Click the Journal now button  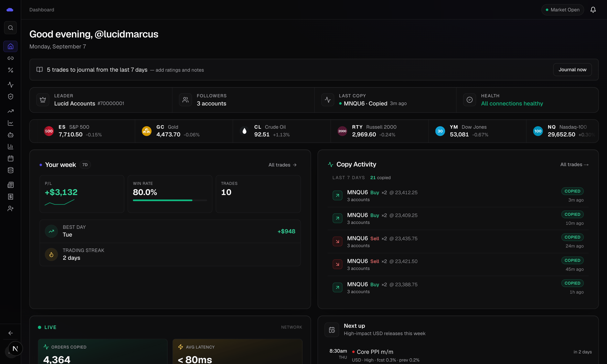point(572,70)
